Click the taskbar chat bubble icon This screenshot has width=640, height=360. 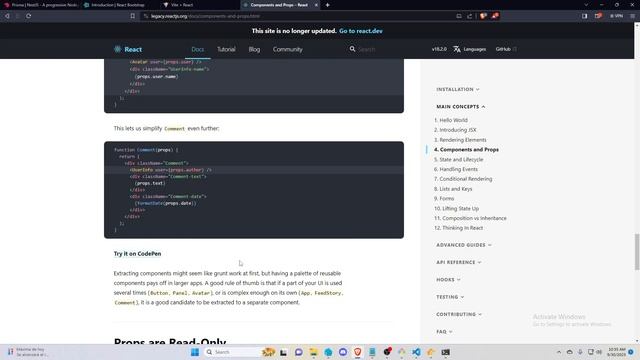click(x=298, y=352)
